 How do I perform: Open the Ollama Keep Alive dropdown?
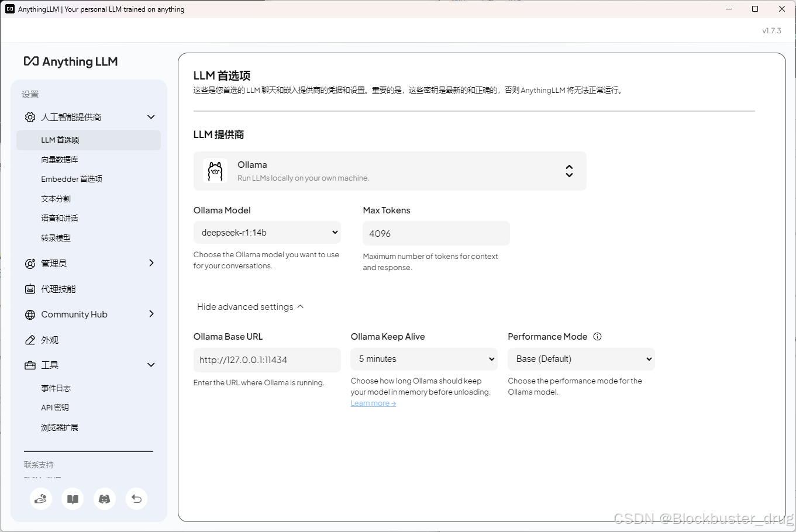pos(423,359)
